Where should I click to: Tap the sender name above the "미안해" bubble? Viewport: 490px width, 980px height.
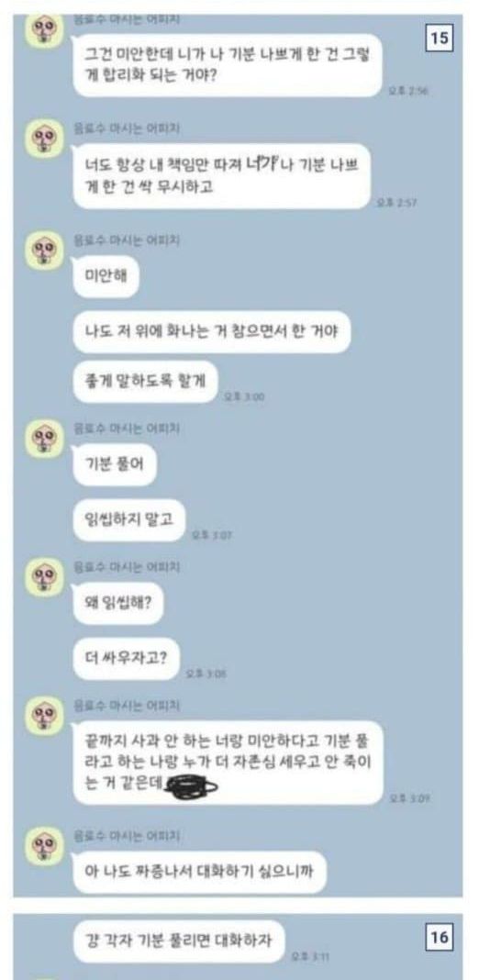point(127,240)
